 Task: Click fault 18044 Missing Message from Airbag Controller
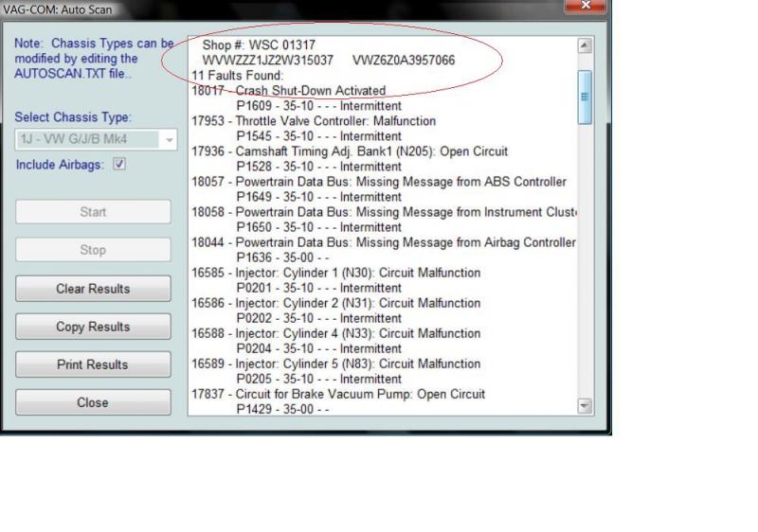[384, 242]
